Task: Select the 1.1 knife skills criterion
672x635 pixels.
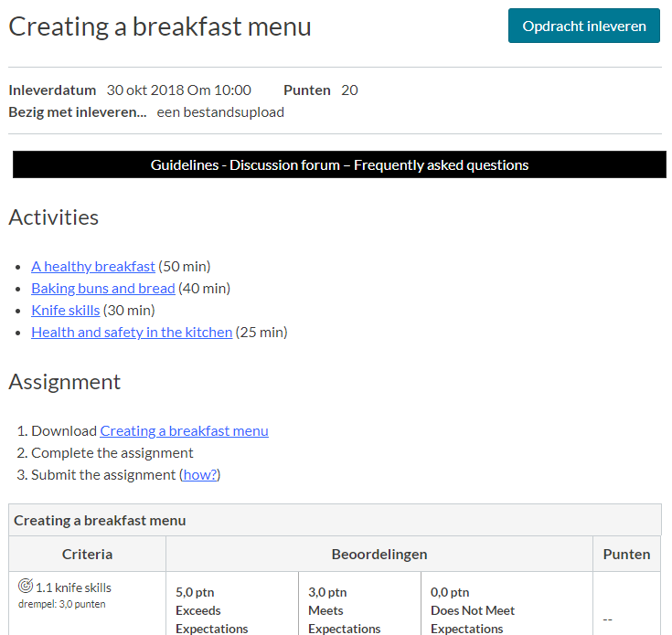Action: 73,587
